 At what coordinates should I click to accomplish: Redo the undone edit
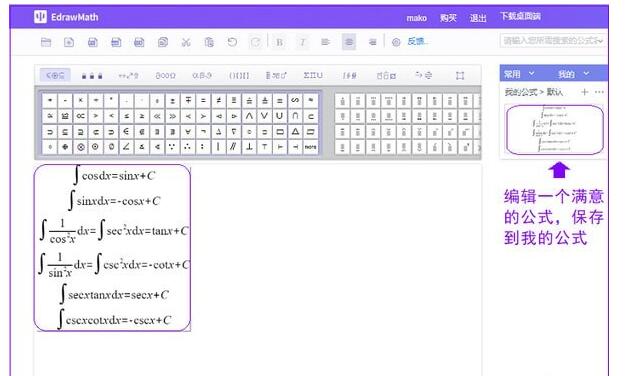coord(256,42)
